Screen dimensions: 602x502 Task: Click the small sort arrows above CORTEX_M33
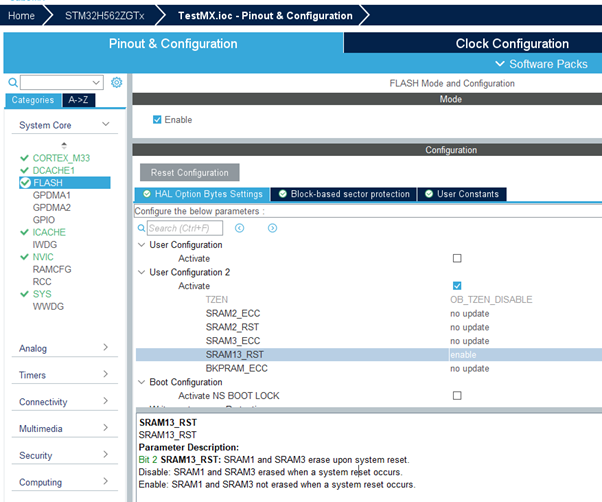pyautogui.click(x=64, y=145)
